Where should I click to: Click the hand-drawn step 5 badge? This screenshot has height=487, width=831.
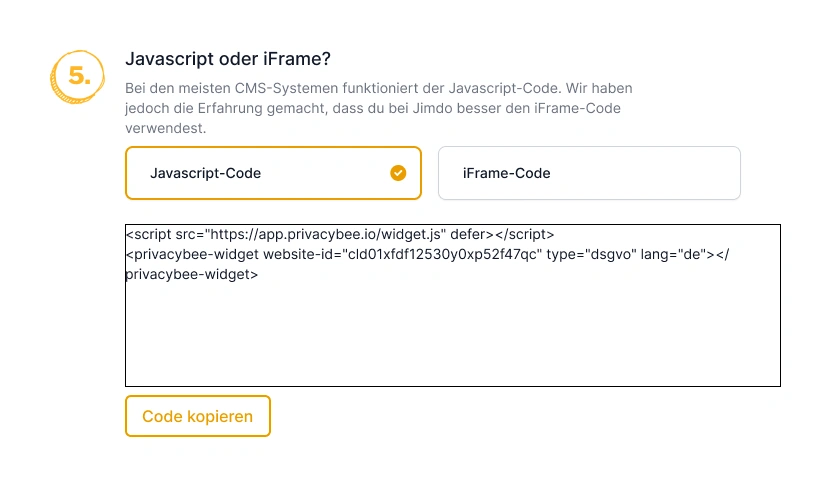pos(77,76)
